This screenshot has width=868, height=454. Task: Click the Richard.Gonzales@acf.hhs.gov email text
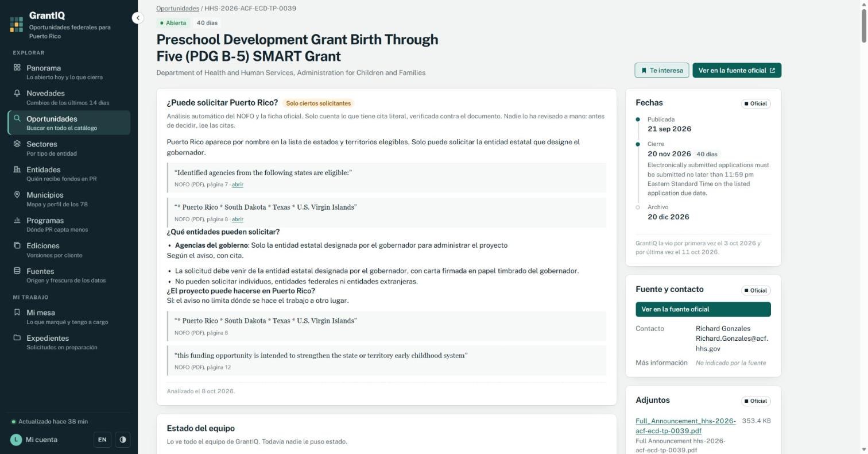tap(732, 344)
